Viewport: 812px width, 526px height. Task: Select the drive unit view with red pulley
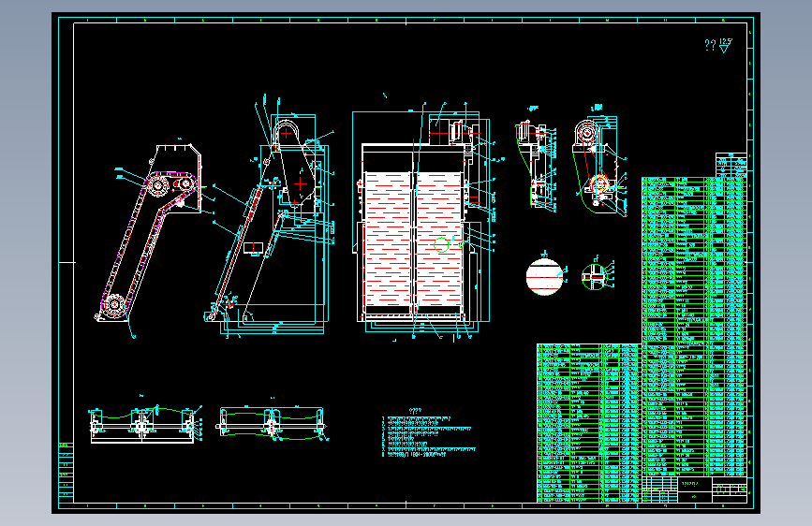[598, 163]
